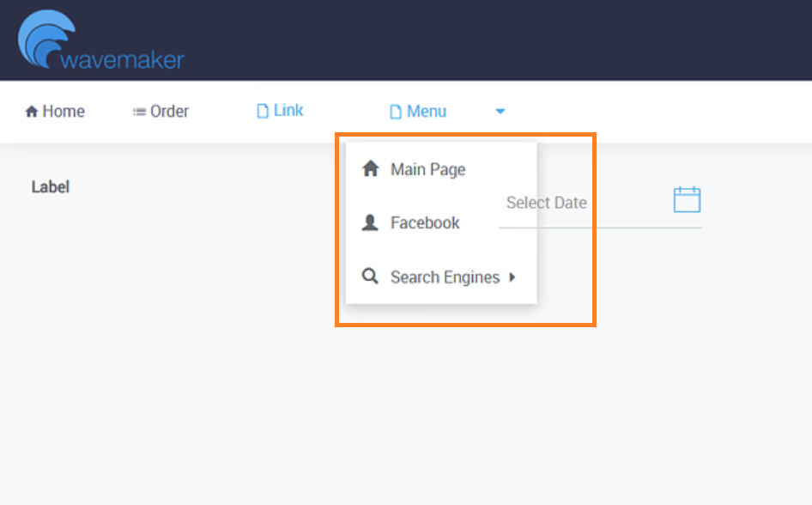Expand the Search Engines submenu arrow

[x=512, y=277]
